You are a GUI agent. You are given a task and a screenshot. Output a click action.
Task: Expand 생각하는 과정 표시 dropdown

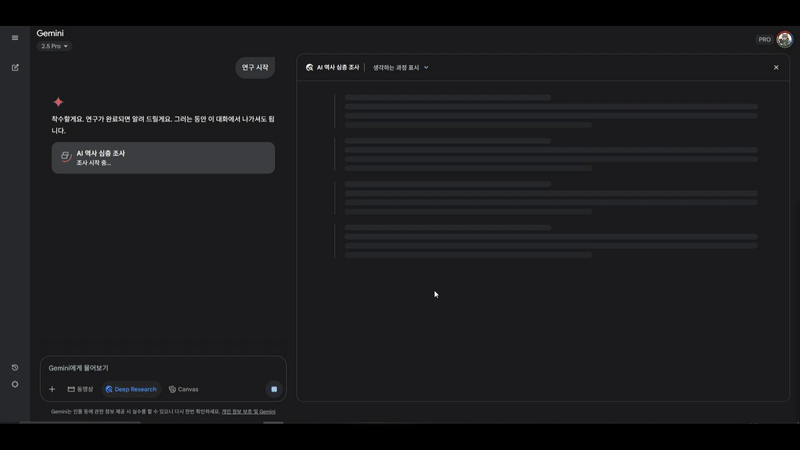click(400, 68)
